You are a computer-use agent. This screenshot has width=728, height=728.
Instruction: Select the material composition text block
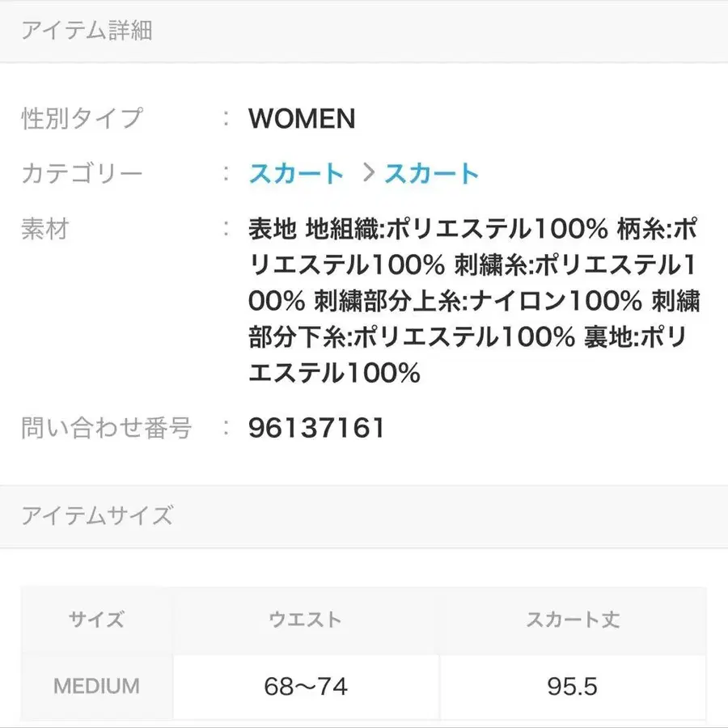coord(475,299)
